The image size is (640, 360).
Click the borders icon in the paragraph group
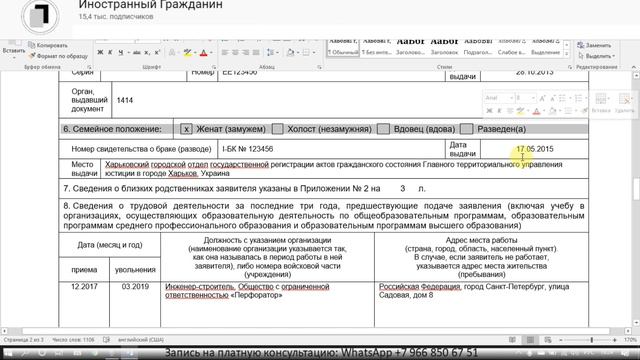point(306,53)
